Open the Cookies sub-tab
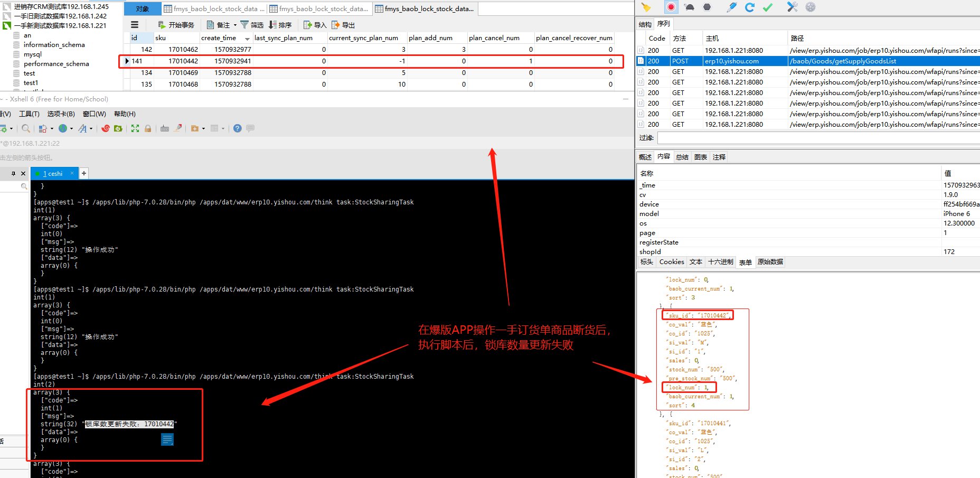 click(x=672, y=262)
